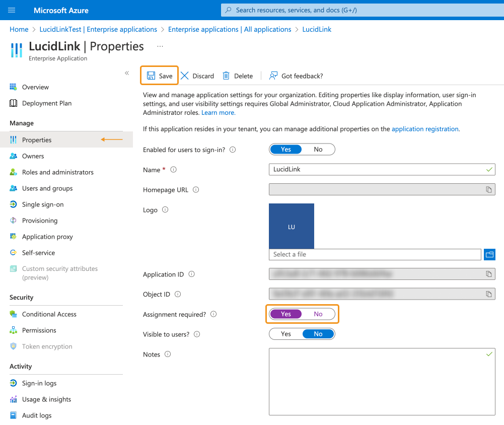Set Enabled for users to sign-in to Yes
This screenshot has height=425, width=504.
coord(286,149)
